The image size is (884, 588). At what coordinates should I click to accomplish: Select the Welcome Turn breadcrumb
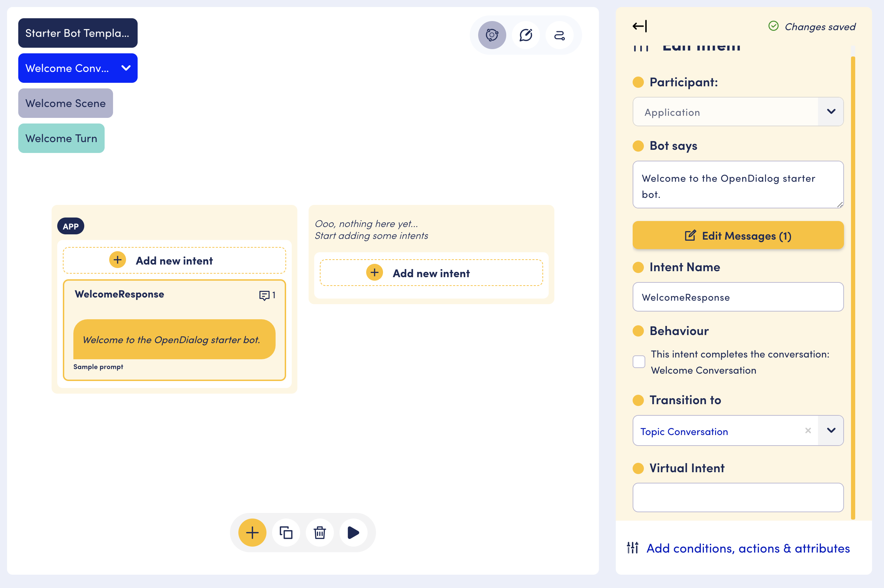pyautogui.click(x=61, y=138)
